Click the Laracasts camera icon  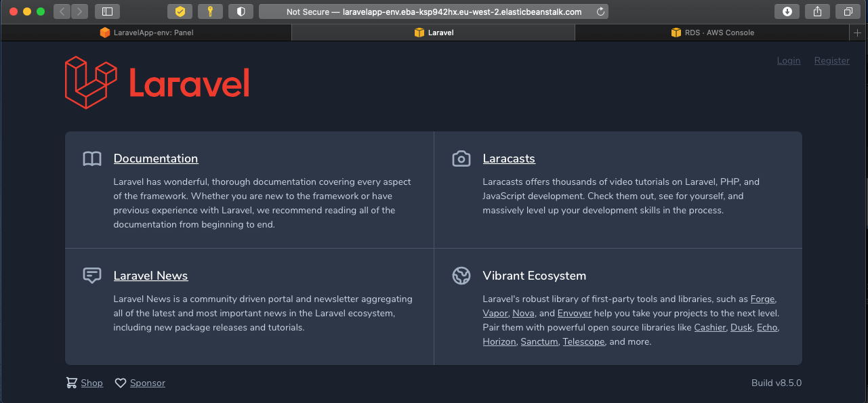[461, 159]
